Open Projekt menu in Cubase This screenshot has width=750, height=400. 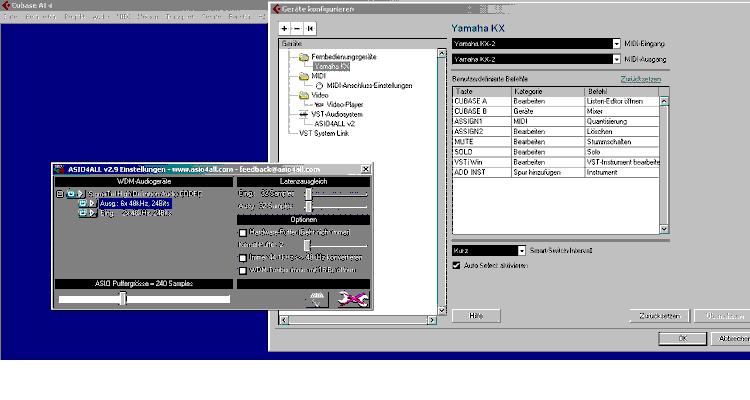(x=75, y=17)
